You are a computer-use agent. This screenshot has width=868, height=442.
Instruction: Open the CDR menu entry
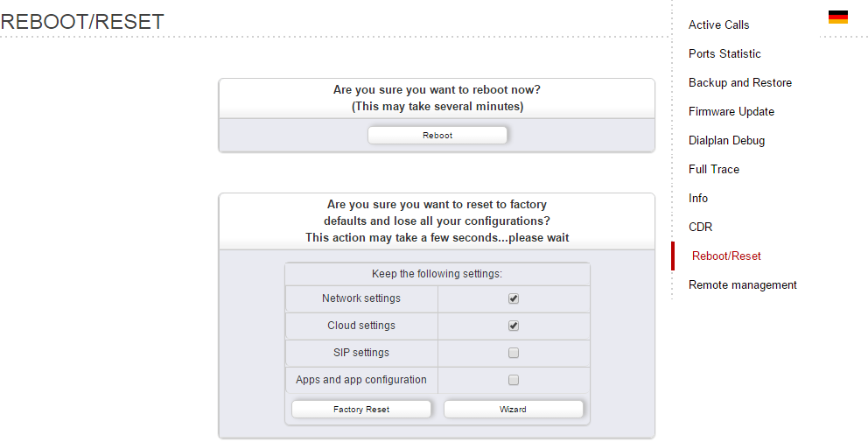click(700, 227)
